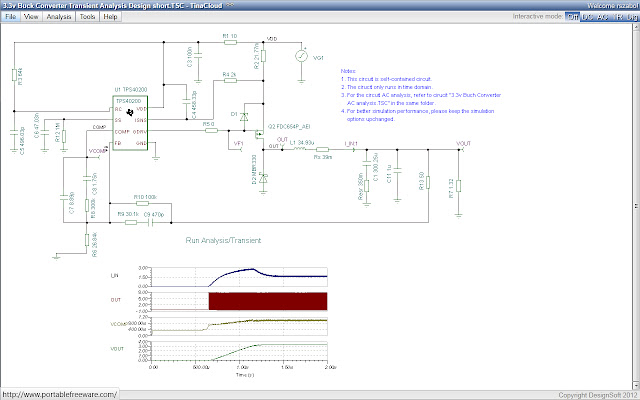The height and width of the screenshot is (400, 640).
Task: Switch interactive mode to AC
Action: (603, 17)
